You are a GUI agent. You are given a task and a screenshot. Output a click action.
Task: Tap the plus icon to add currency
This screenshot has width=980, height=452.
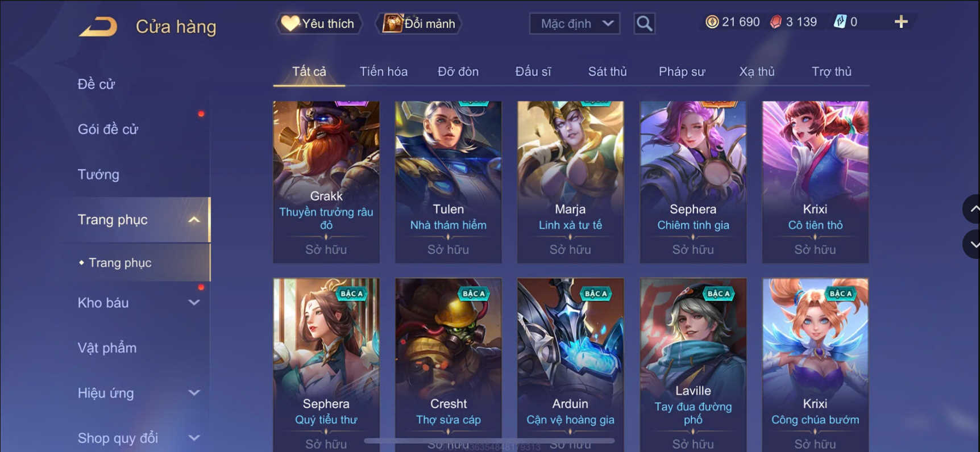pyautogui.click(x=900, y=22)
